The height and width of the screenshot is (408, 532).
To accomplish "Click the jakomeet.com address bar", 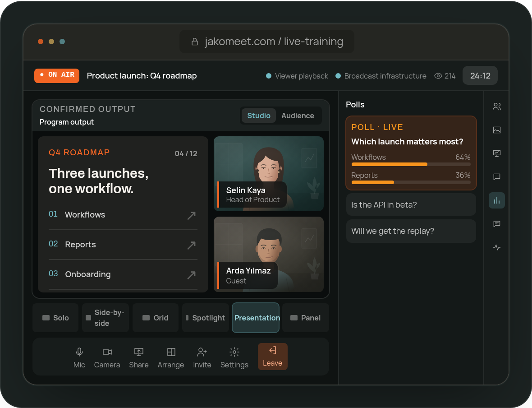I will (267, 42).
